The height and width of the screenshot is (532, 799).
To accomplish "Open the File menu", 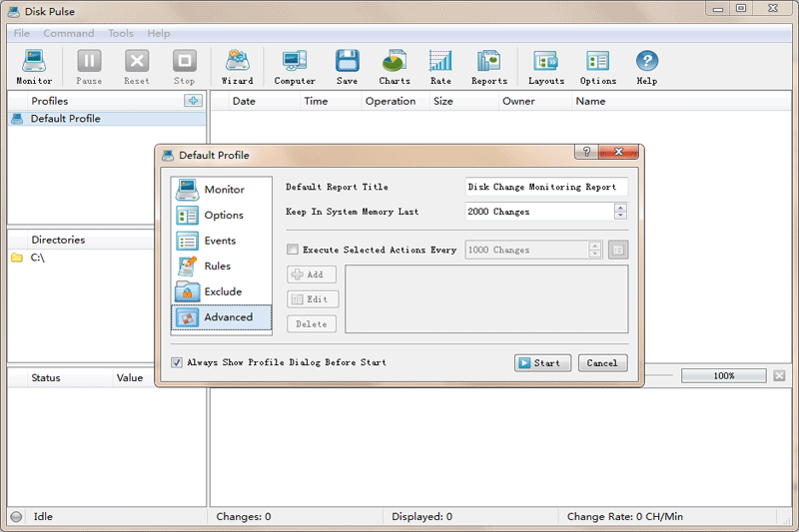I will [21, 34].
